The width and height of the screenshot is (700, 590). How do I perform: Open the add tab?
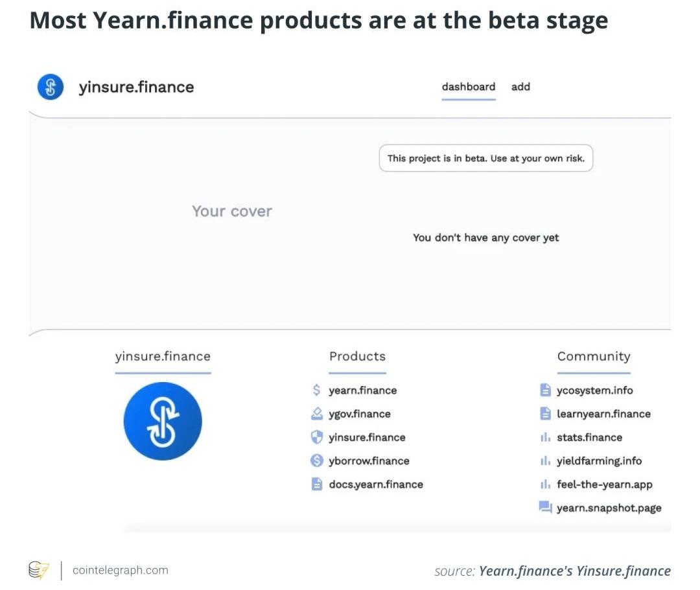click(520, 87)
